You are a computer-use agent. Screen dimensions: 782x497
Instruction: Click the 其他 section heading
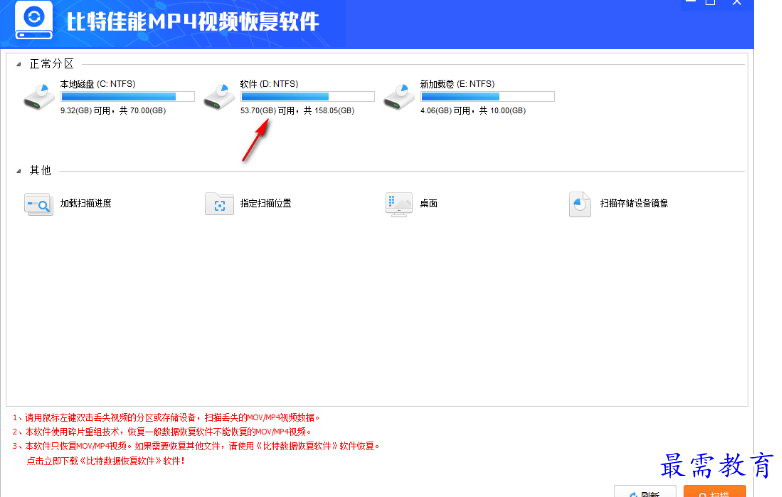coord(40,170)
